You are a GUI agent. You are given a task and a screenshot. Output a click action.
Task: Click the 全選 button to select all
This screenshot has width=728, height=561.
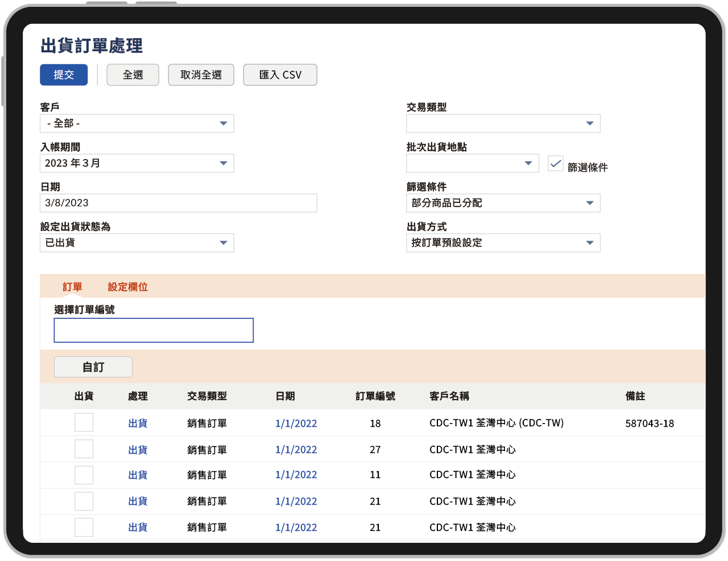point(133,74)
